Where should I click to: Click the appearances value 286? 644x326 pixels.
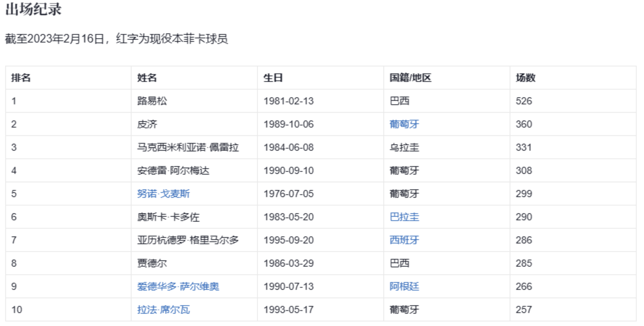[x=524, y=240]
